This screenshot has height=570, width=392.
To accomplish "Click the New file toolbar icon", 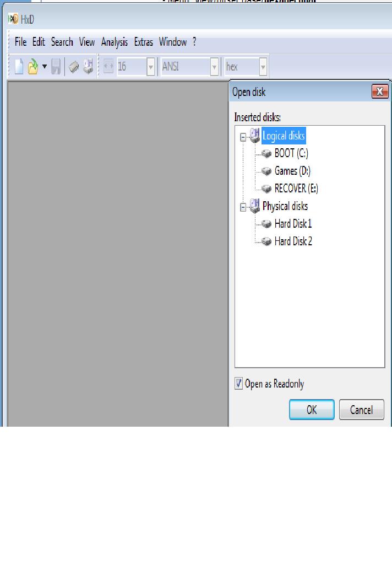I will click(19, 67).
